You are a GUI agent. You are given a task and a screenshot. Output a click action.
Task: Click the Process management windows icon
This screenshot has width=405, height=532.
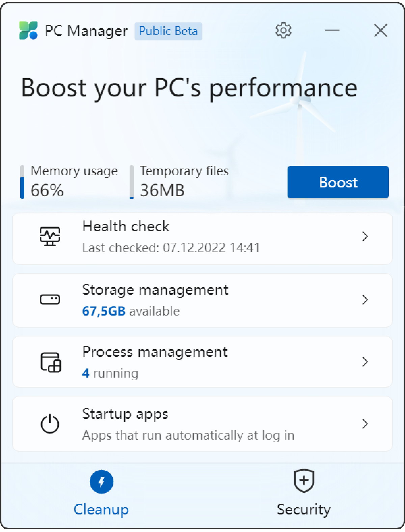50,361
